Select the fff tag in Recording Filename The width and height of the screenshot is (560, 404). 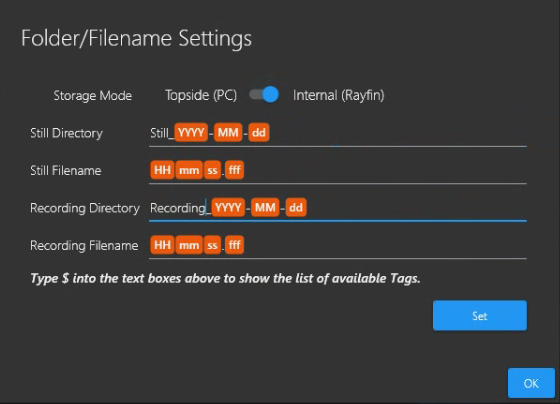pos(234,245)
